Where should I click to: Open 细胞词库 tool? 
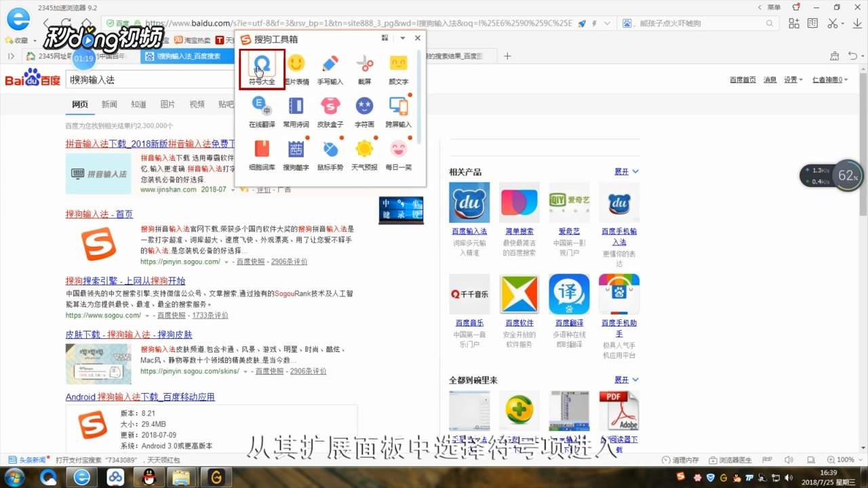tap(262, 155)
